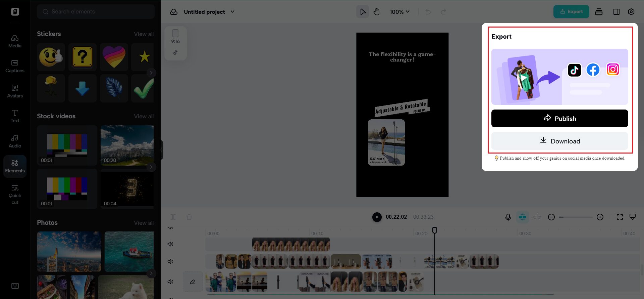Adjust the timeline zoom slider
This screenshot has height=299, width=644.
576,217
